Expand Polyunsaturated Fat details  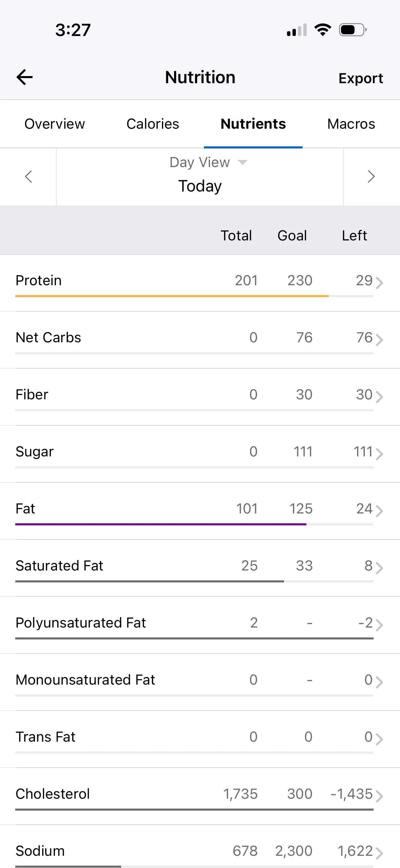click(200, 625)
